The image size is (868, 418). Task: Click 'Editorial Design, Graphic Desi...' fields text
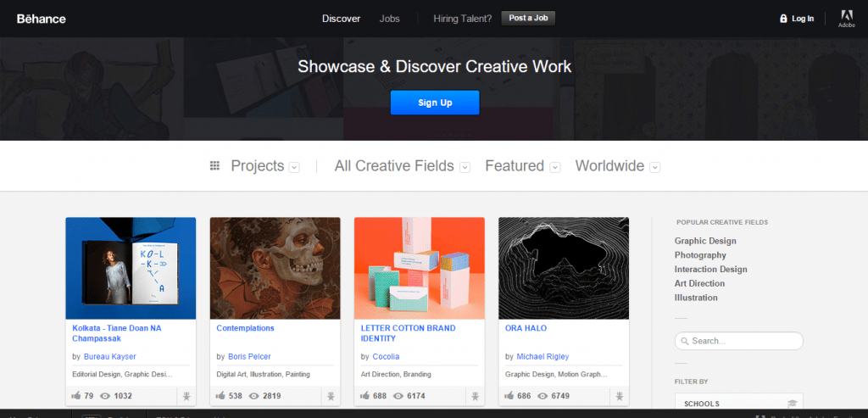(122, 374)
